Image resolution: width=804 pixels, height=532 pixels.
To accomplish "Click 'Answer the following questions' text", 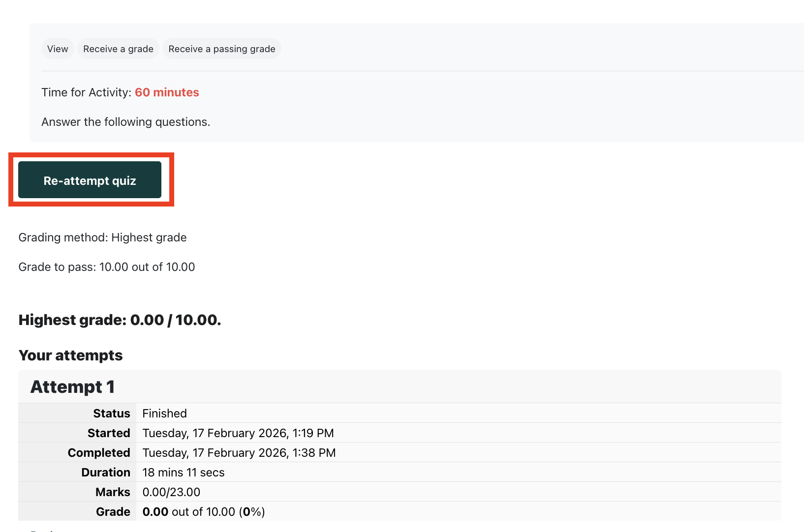I will pyautogui.click(x=125, y=122).
